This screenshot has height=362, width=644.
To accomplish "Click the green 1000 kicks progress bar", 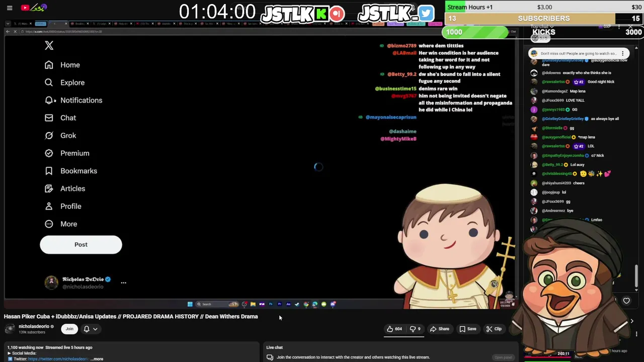I will (475, 32).
